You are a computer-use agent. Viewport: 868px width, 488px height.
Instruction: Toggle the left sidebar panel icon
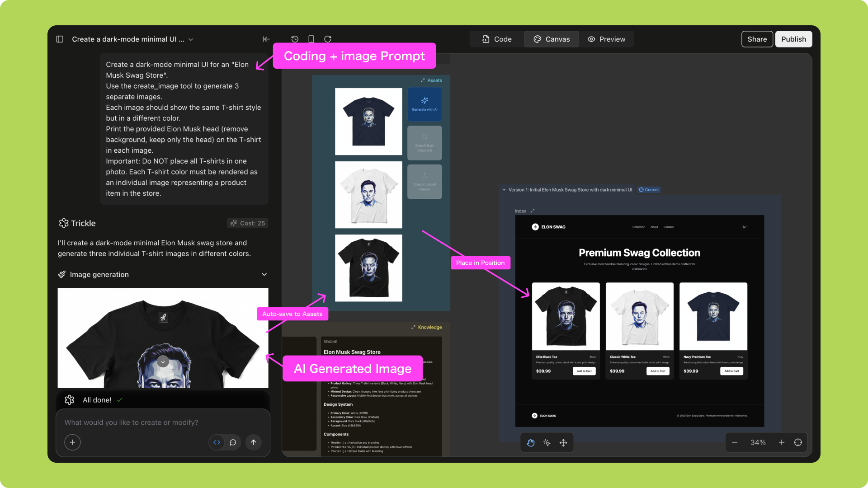60,39
